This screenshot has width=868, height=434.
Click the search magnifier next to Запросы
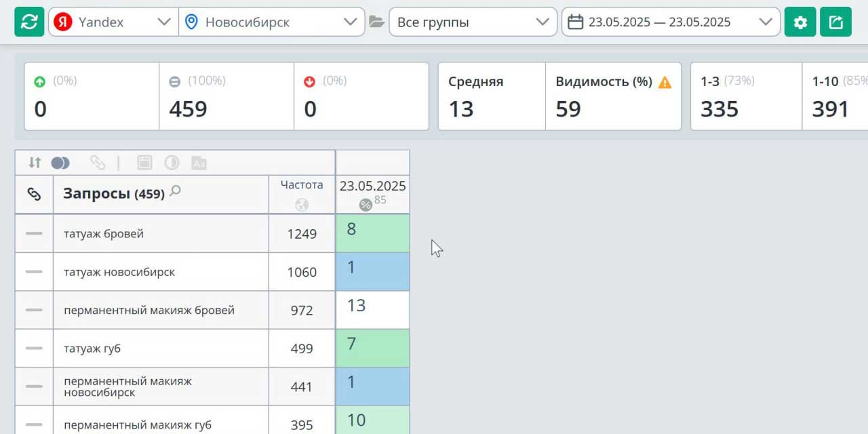175,192
